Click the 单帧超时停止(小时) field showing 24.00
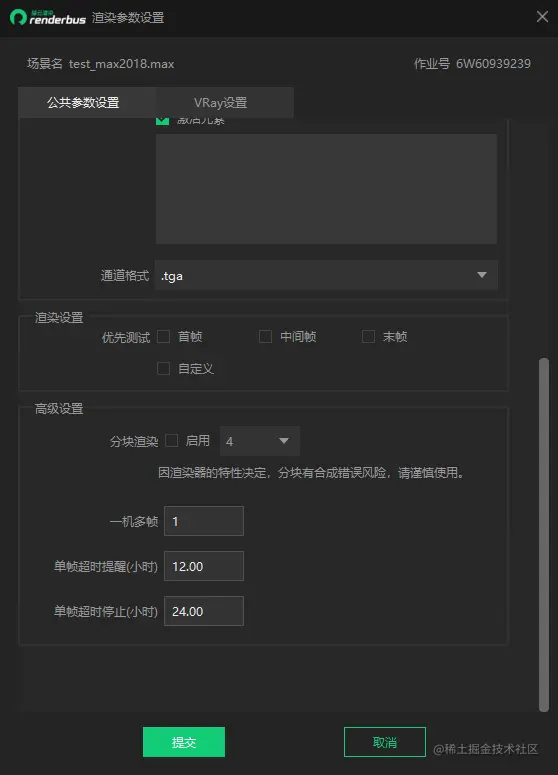This screenshot has width=558, height=775. click(204, 611)
